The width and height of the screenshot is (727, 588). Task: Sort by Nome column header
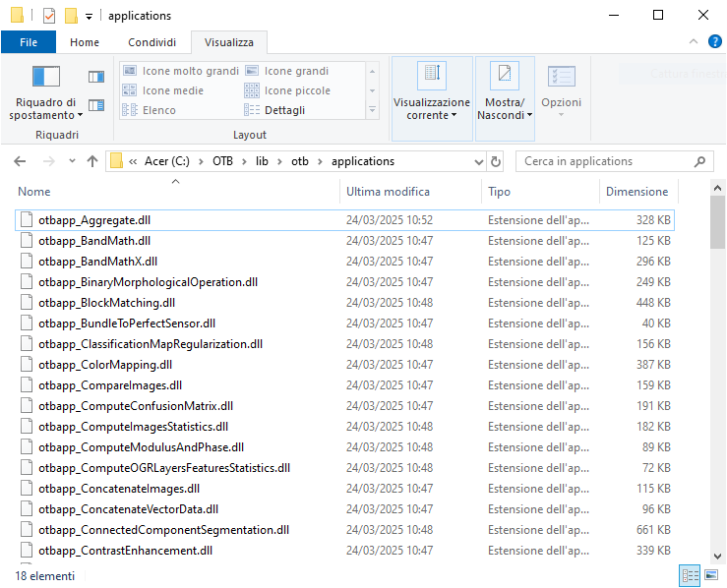[176, 192]
